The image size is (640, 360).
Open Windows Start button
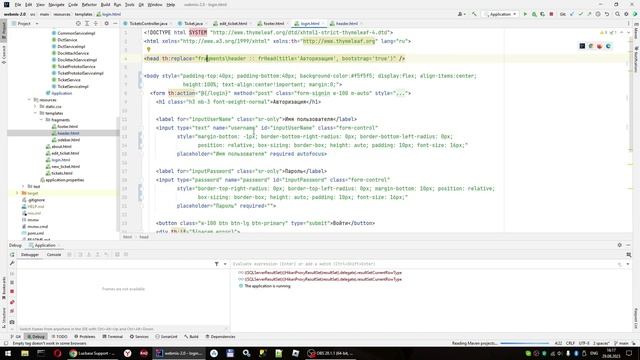tap(8, 353)
